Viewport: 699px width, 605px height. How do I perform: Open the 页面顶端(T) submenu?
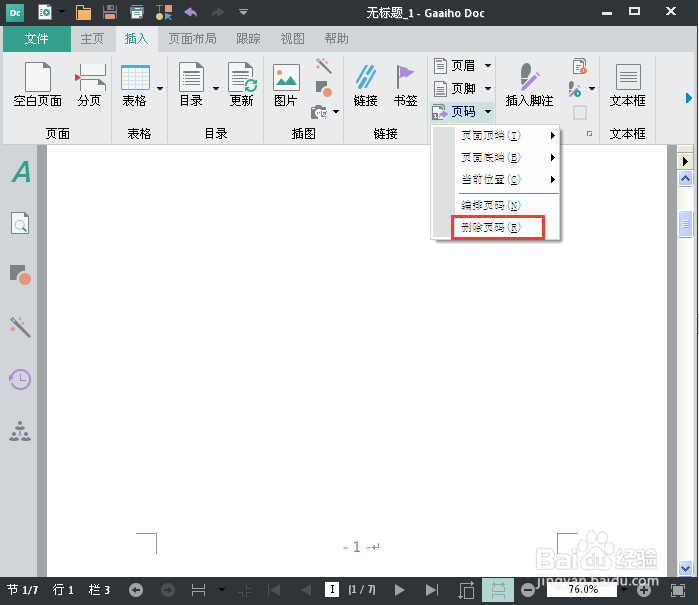point(508,136)
